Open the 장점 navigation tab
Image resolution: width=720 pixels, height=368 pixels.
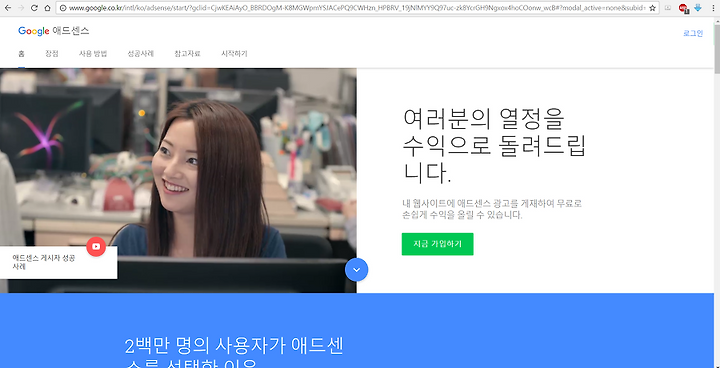(x=52, y=54)
